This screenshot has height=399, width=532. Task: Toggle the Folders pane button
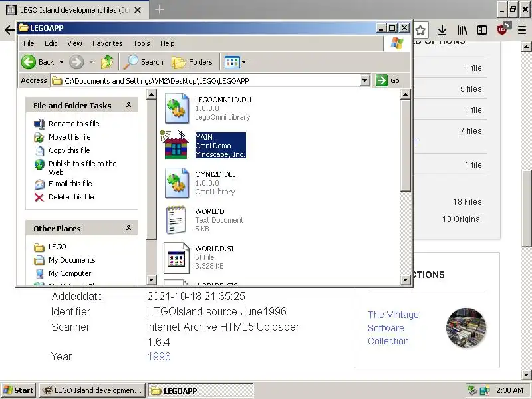192,62
